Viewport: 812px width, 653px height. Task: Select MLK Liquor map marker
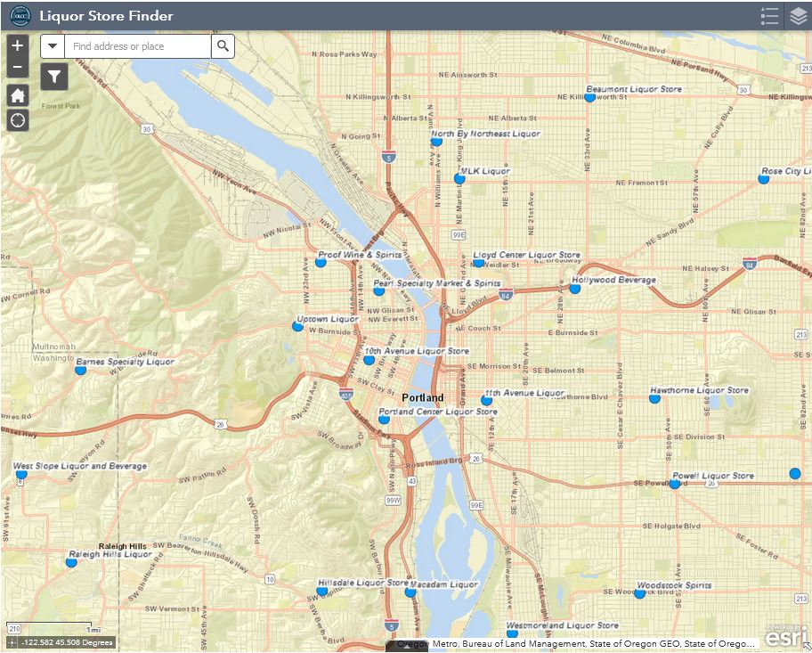459,178
